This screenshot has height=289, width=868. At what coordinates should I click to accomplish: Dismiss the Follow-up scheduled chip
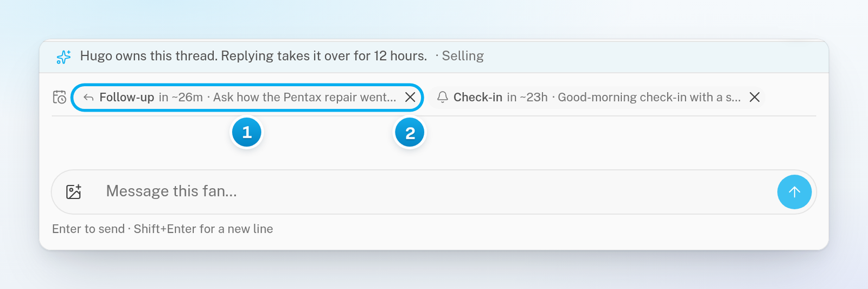click(x=410, y=97)
